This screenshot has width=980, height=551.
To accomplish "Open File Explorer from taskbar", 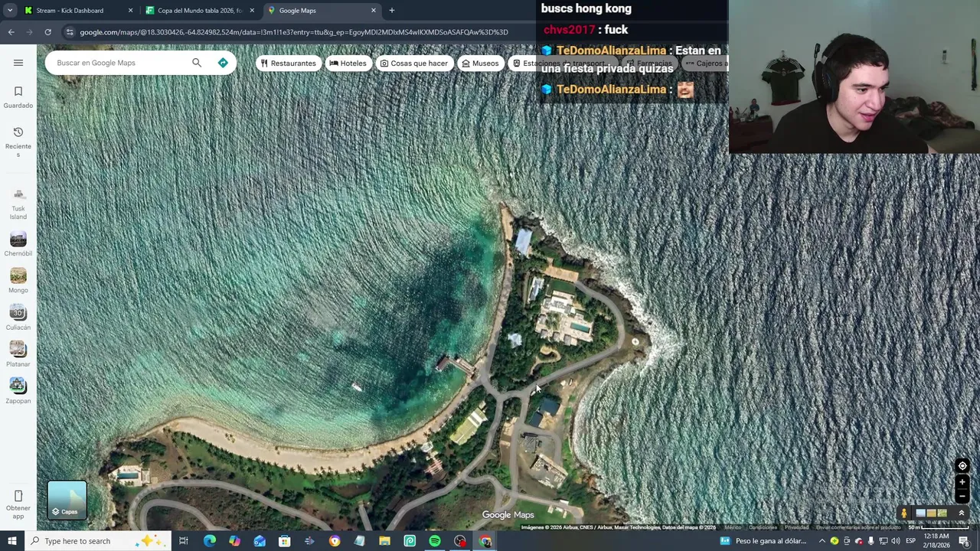I will coord(384,541).
